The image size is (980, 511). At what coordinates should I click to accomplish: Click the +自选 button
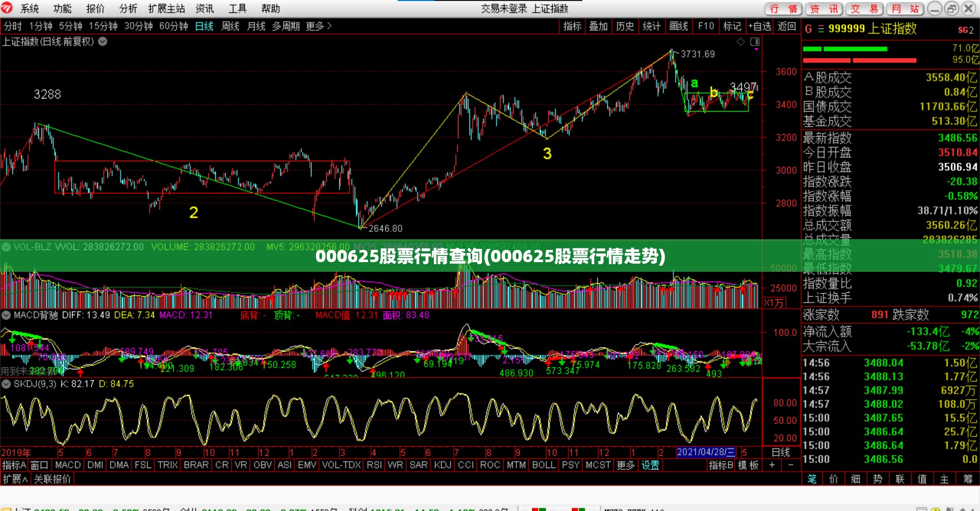coord(759,26)
